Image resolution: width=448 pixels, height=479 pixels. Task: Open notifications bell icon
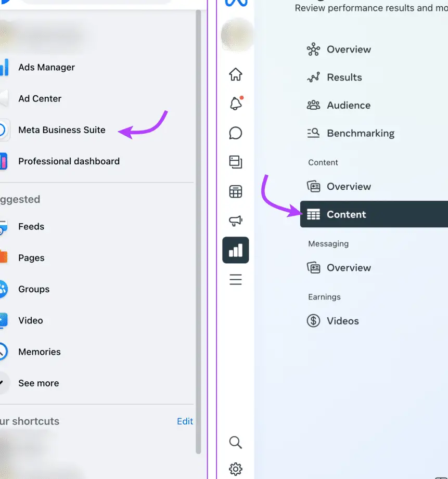[x=236, y=103]
